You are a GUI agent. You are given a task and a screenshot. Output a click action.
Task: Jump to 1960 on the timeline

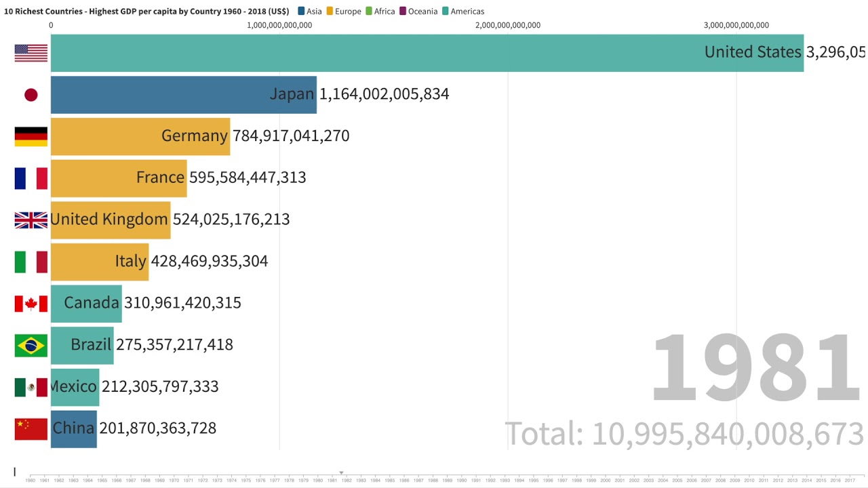[31, 480]
